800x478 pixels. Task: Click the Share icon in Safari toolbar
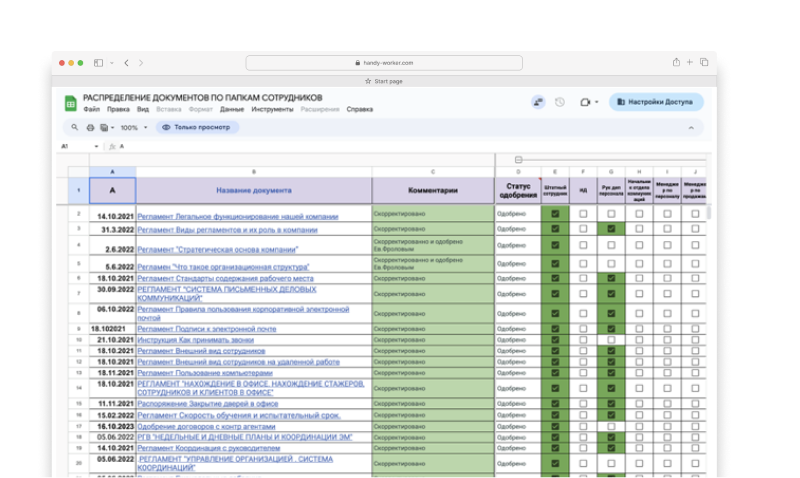(x=676, y=62)
